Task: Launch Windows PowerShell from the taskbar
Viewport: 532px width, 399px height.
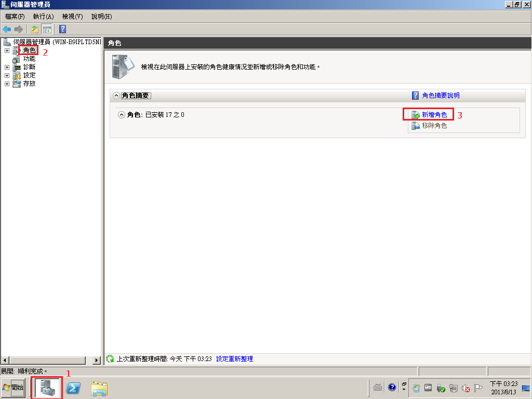Action: 73,388
